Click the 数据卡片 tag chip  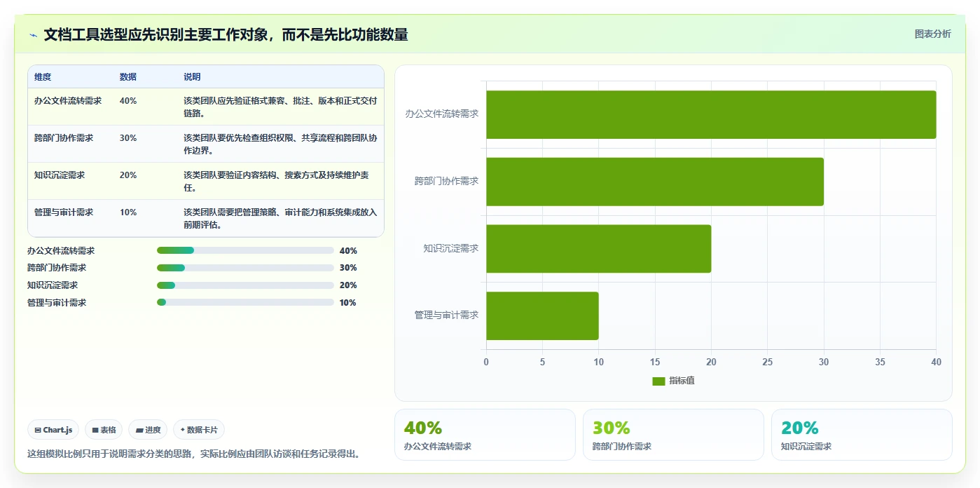click(x=199, y=430)
